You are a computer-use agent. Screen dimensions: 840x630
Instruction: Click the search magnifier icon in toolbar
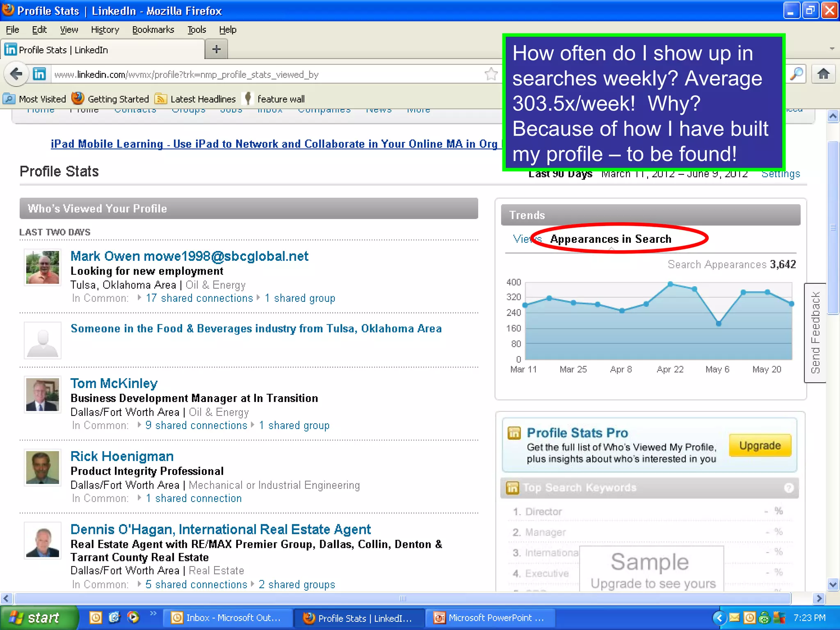click(x=797, y=74)
